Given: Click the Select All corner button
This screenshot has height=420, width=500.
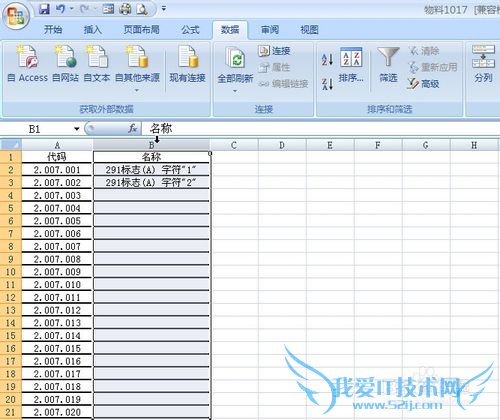Looking at the screenshot, I should (x=11, y=145).
